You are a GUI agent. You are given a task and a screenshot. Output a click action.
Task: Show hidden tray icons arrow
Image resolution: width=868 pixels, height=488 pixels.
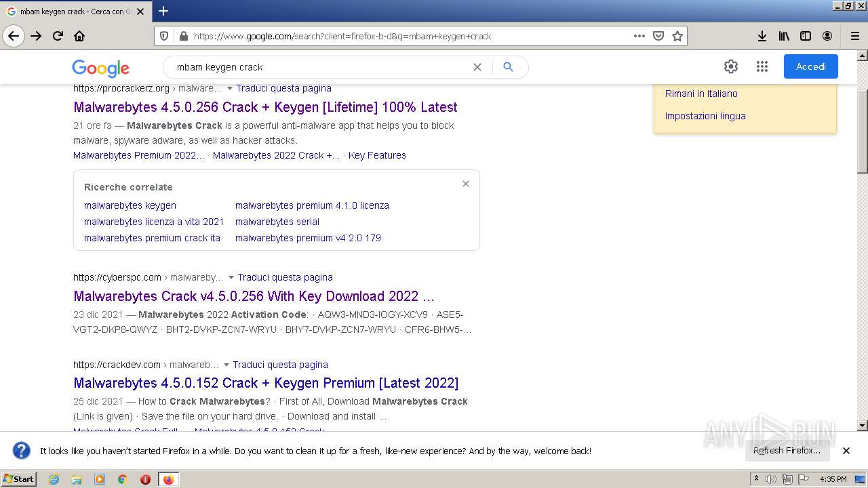756,479
